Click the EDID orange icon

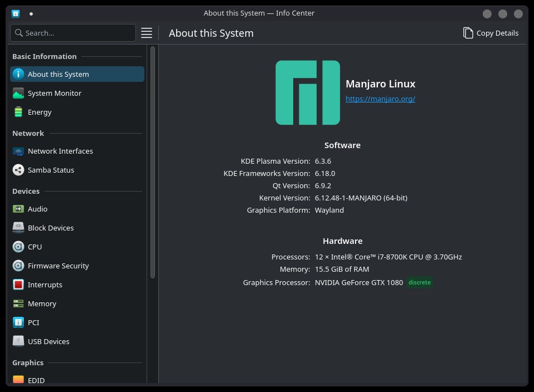pyautogui.click(x=18, y=379)
